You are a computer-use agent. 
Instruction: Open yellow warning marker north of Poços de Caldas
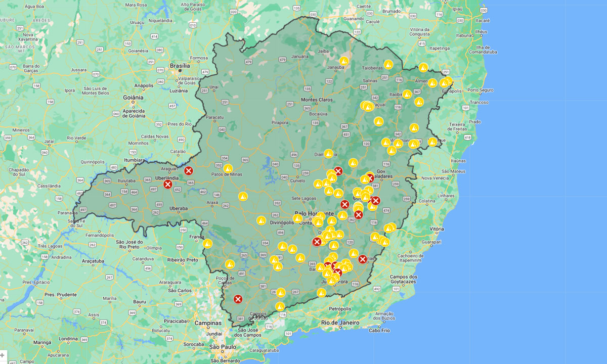pos(230,264)
